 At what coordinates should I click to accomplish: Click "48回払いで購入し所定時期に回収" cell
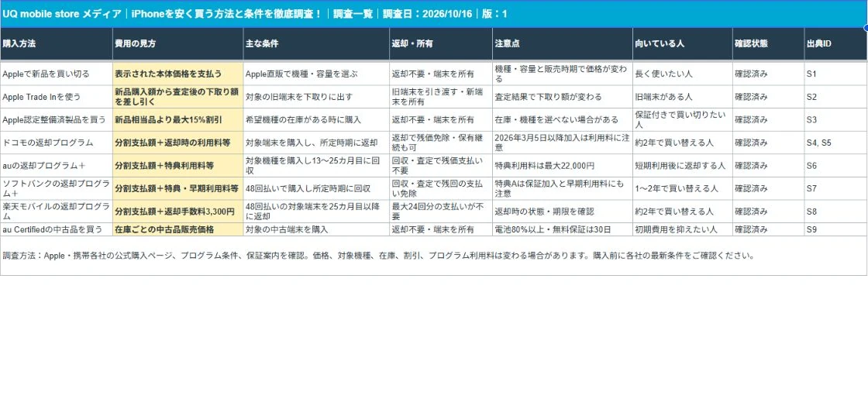(x=316, y=189)
